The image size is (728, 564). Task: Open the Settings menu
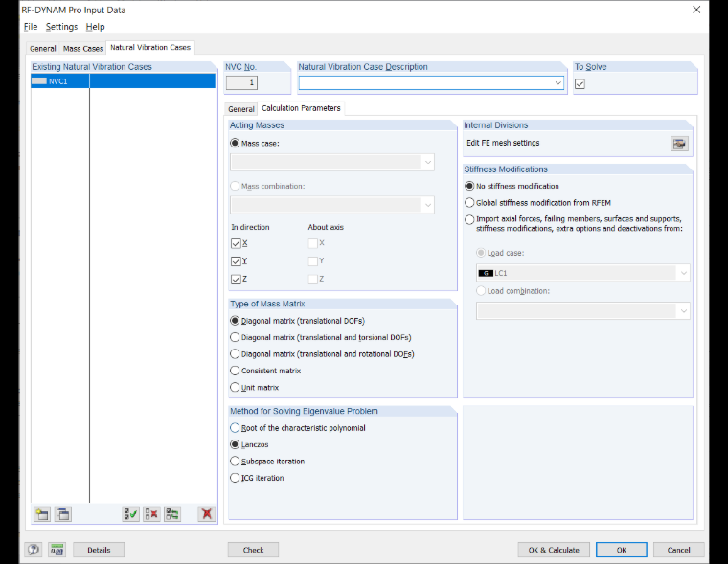coord(61,27)
